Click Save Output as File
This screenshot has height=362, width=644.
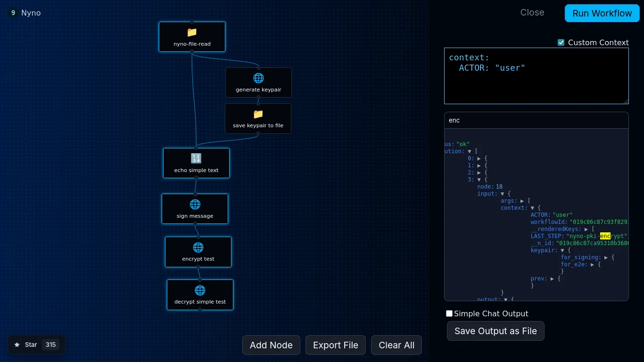coord(495,331)
